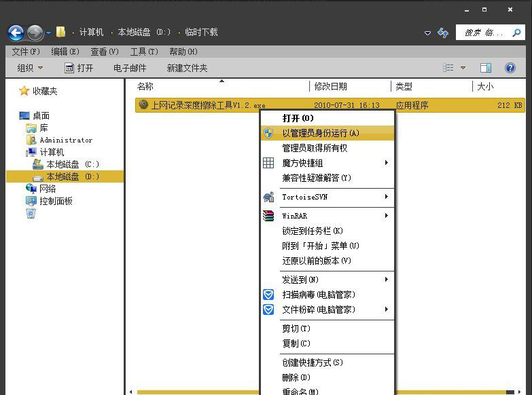Click the 电子邮件 toolbar button

(130, 68)
